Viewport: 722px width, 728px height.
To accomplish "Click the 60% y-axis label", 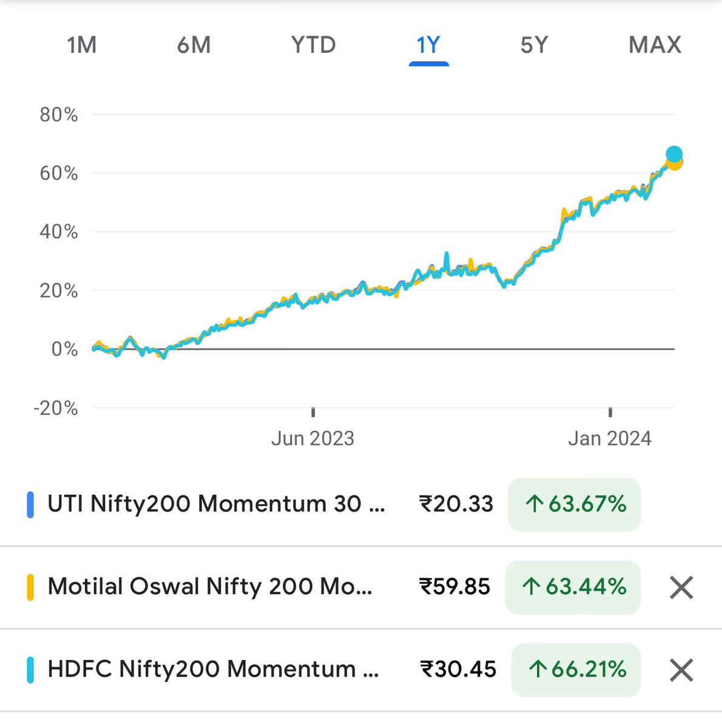I will 59,174.
